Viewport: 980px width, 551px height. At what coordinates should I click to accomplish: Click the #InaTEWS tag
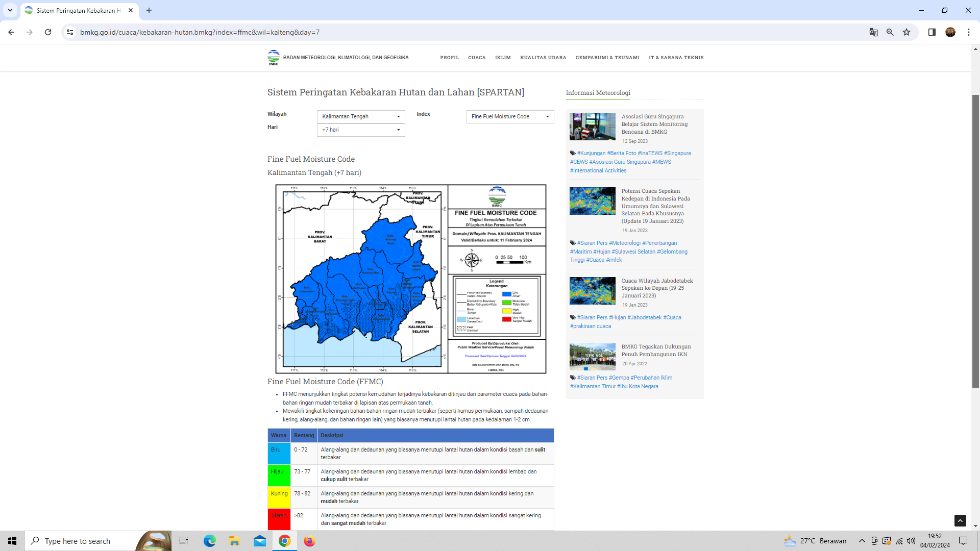(650, 153)
